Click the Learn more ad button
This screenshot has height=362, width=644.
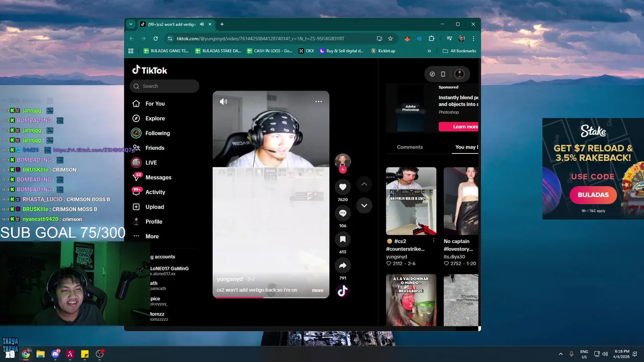click(458, 127)
